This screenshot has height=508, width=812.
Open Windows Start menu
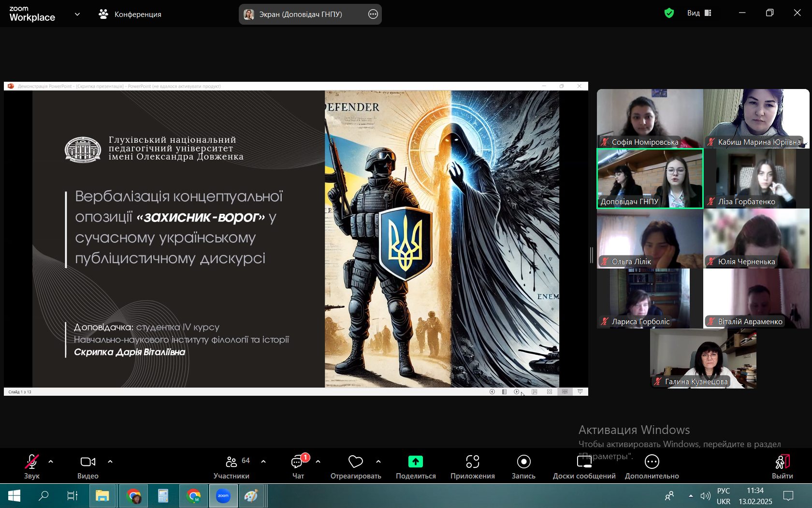tap(14, 496)
